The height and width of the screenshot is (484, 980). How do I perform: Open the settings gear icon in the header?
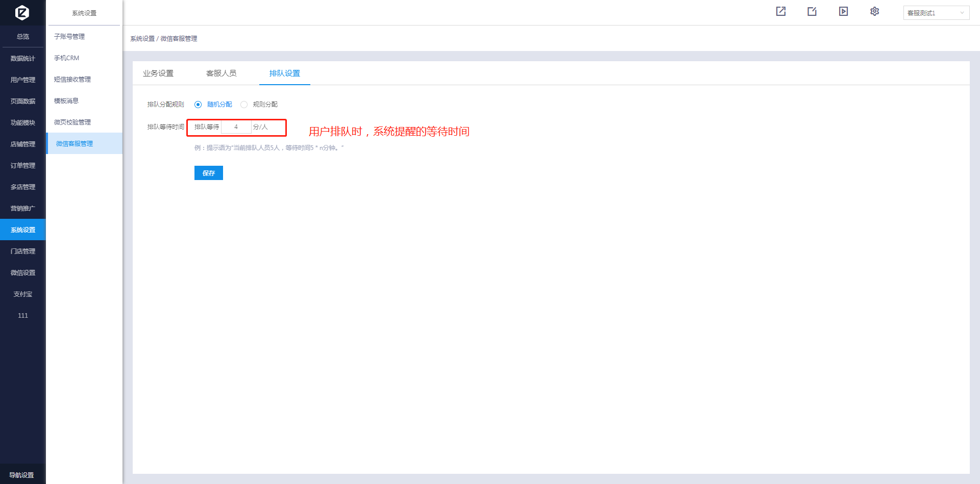[874, 12]
